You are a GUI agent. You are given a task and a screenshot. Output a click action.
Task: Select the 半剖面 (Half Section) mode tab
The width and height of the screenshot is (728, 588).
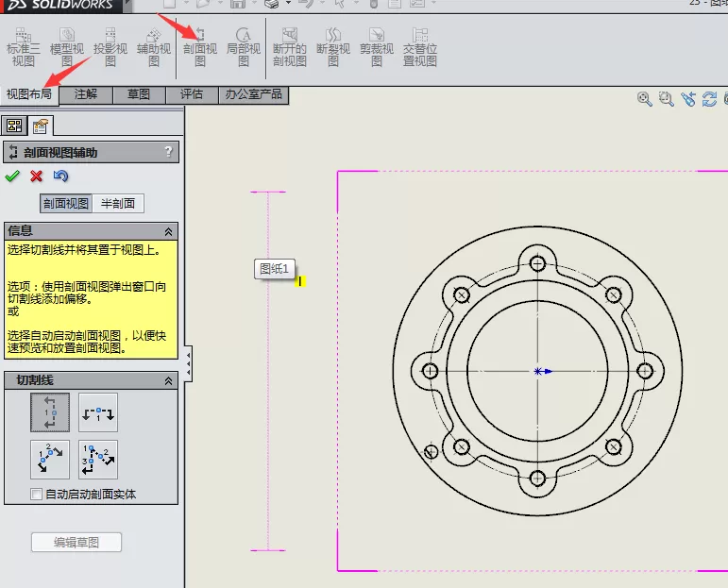(118, 203)
